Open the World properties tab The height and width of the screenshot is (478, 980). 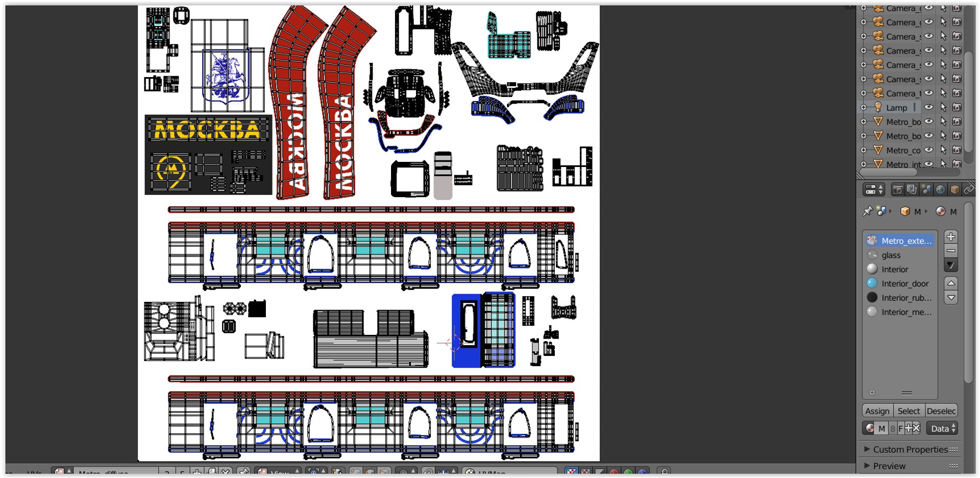pyautogui.click(x=940, y=189)
